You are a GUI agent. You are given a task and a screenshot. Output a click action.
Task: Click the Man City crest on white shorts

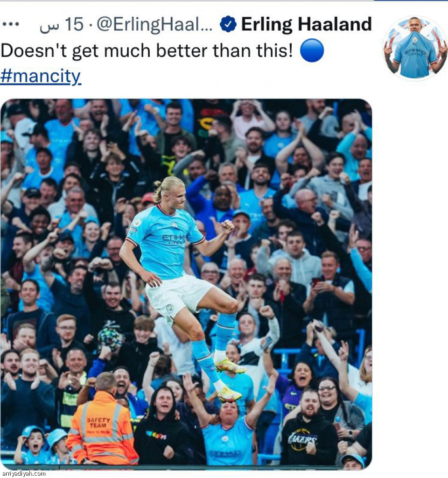170,309
